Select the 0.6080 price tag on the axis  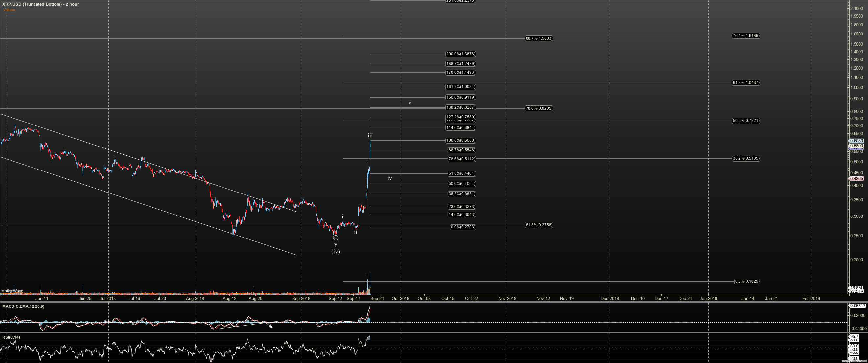click(x=856, y=141)
